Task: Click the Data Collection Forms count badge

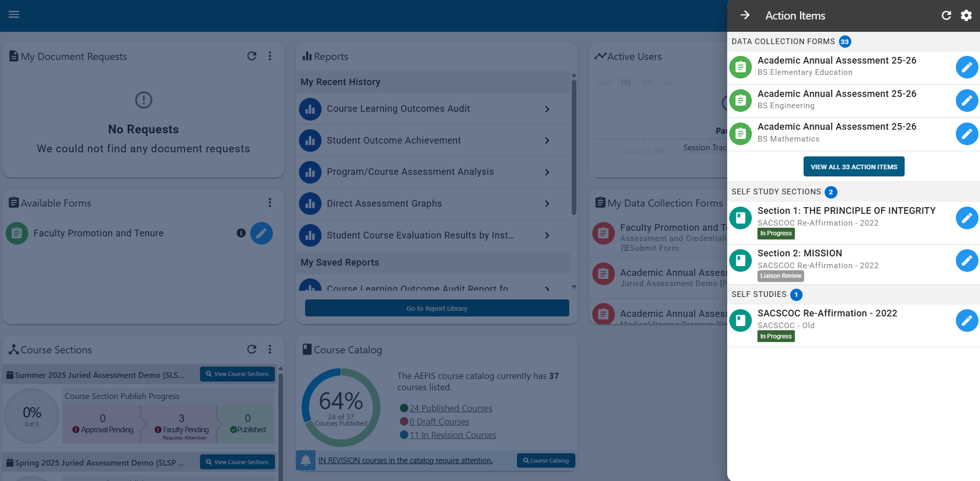Action: (x=845, y=42)
